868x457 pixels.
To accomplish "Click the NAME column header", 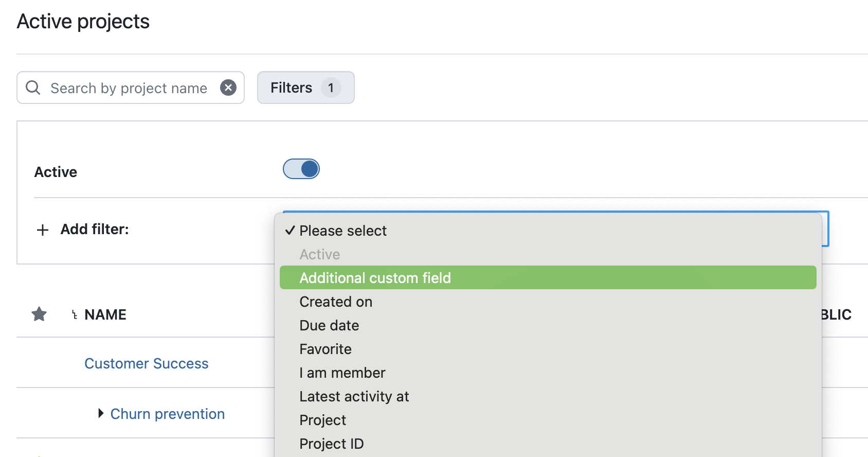I will (105, 314).
